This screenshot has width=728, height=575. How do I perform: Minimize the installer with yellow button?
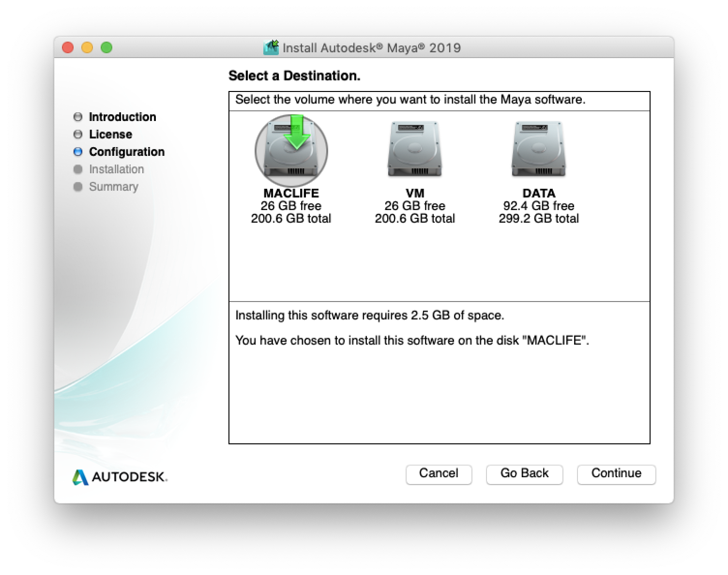87,47
